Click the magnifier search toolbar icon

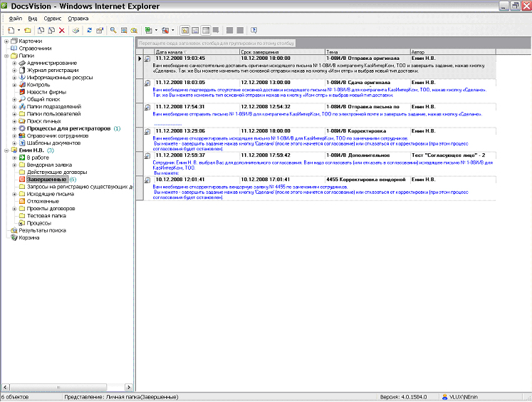click(113, 31)
